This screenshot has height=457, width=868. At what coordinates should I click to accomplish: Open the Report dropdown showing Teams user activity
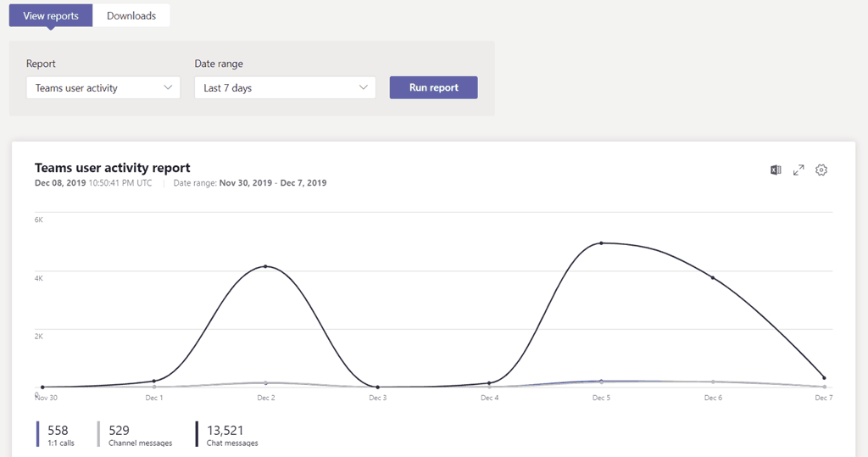tap(103, 87)
